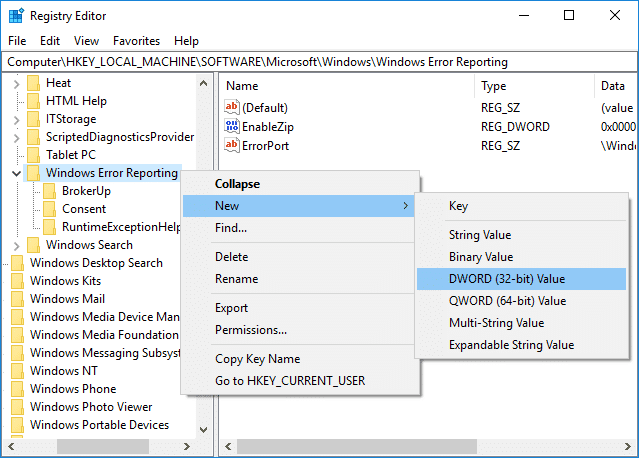The height and width of the screenshot is (458, 639).
Task: Choose Go to HKEY_CURRENT_USER
Action: [x=300, y=381]
